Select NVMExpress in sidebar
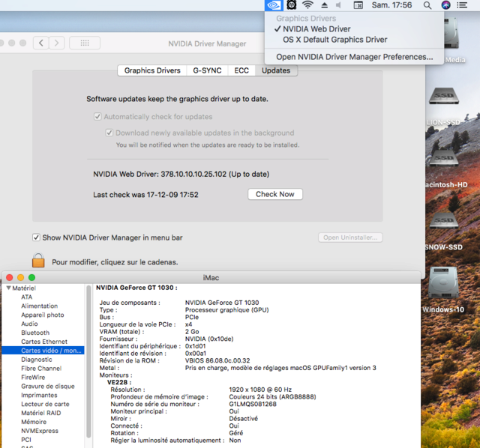The height and width of the screenshot is (448, 480). (x=40, y=431)
